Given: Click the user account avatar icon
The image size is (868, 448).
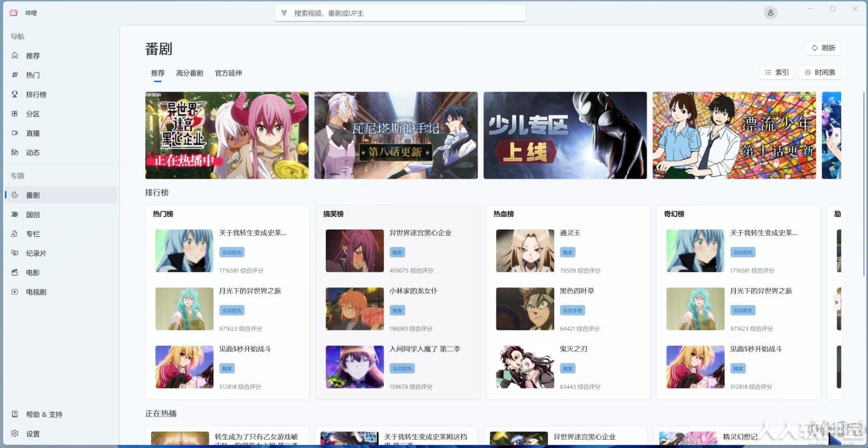Looking at the screenshot, I should click(x=770, y=13).
